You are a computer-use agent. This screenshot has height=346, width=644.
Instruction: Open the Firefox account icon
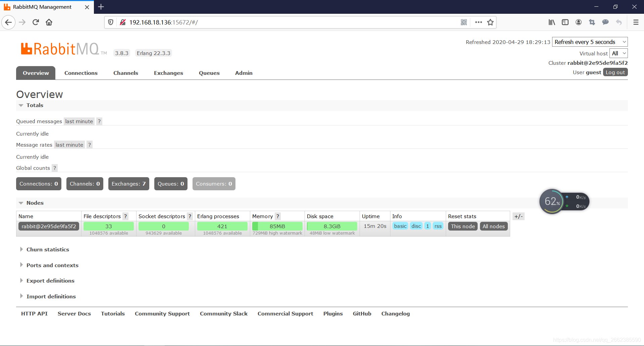point(579,22)
